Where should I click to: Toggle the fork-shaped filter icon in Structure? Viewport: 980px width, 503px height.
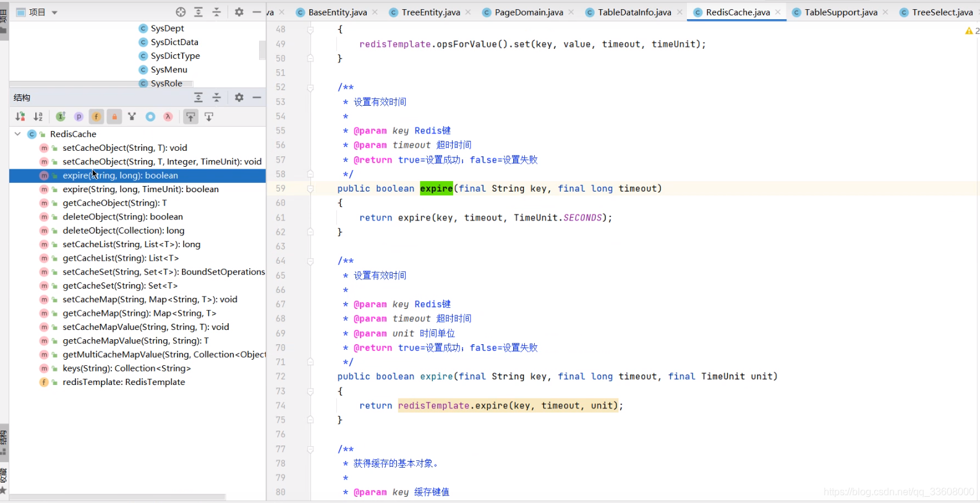[x=132, y=116]
